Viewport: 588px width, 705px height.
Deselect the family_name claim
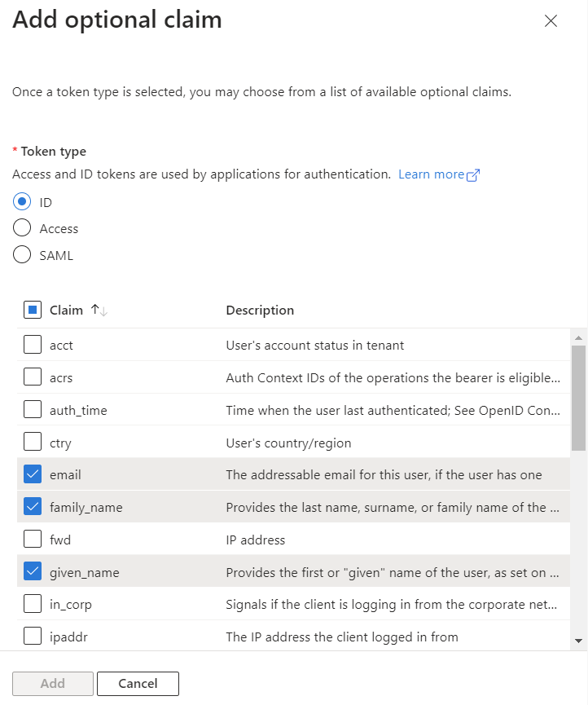33,507
